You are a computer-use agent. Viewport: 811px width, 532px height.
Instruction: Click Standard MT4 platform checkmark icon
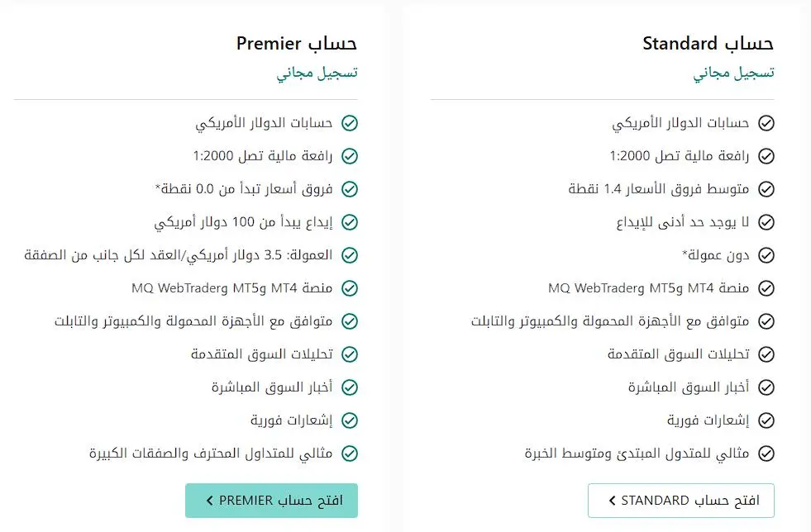point(766,288)
